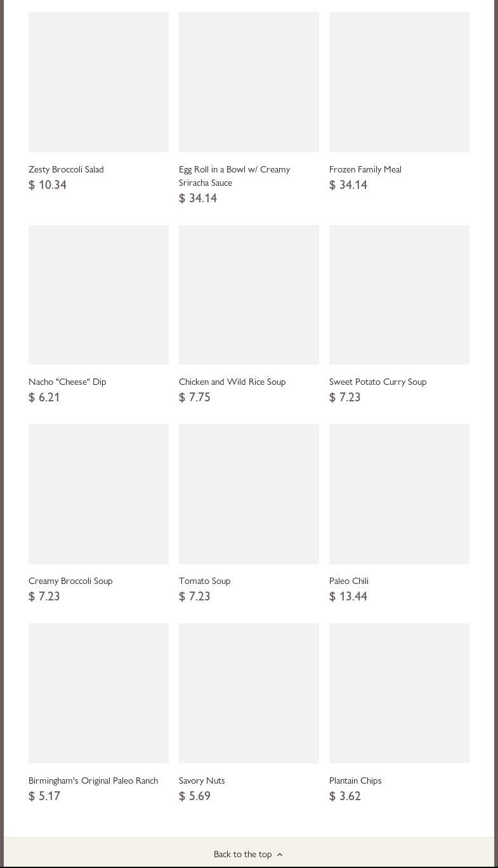Open the Creamy Broccoli Soup title link
Viewport: 498px width, 868px height.
70,581
